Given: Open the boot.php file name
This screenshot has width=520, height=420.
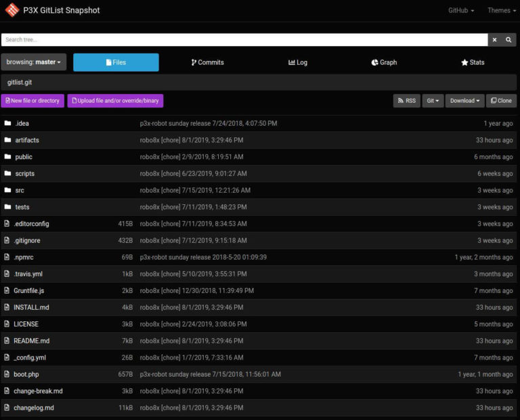Looking at the screenshot, I should (x=26, y=374).
